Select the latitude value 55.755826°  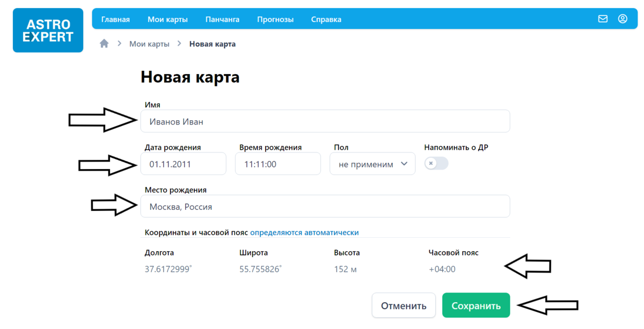pos(260,269)
